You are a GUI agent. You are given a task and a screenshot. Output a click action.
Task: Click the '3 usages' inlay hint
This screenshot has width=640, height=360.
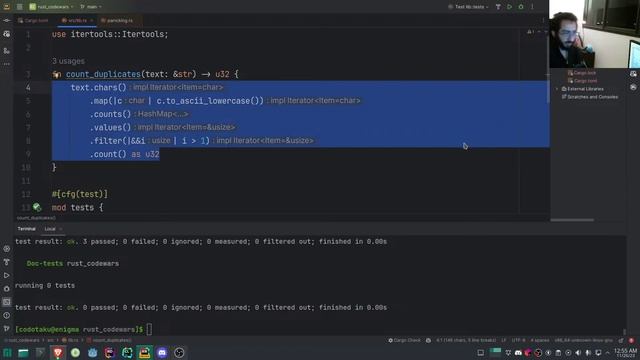[68, 61]
